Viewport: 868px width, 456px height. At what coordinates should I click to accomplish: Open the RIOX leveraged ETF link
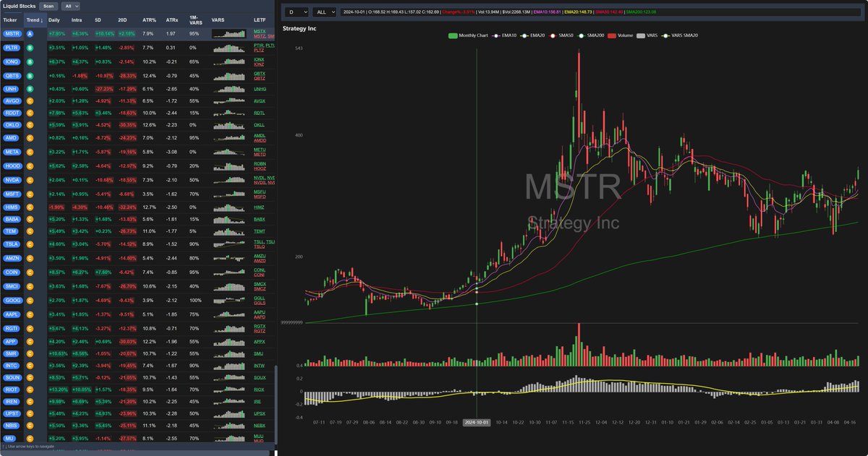pos(260,389)
